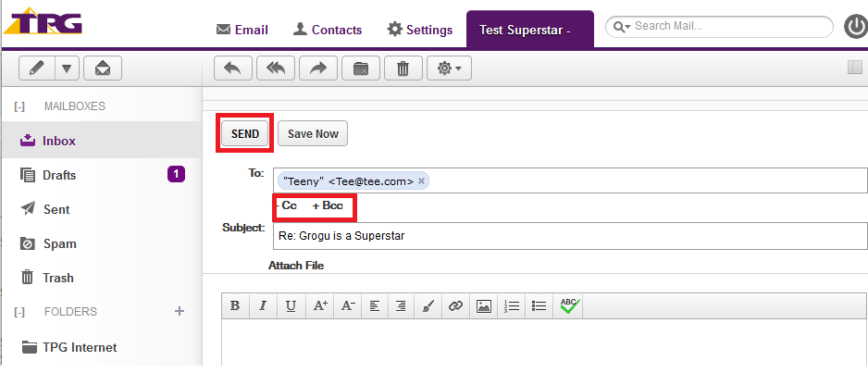Open the Contacts tab
The height and width of the screenshot is (373, 868).
tap(328, 30)
